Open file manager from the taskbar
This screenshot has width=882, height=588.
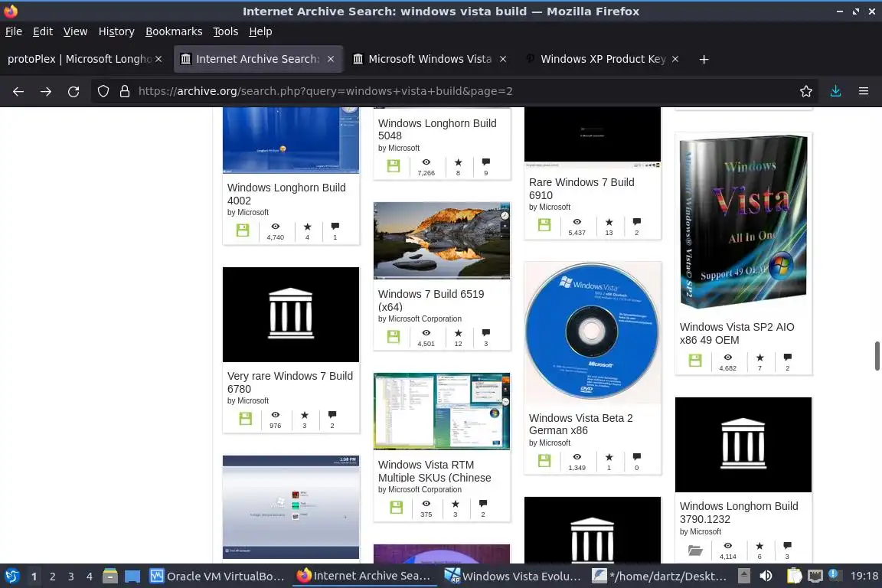(110, 577)
